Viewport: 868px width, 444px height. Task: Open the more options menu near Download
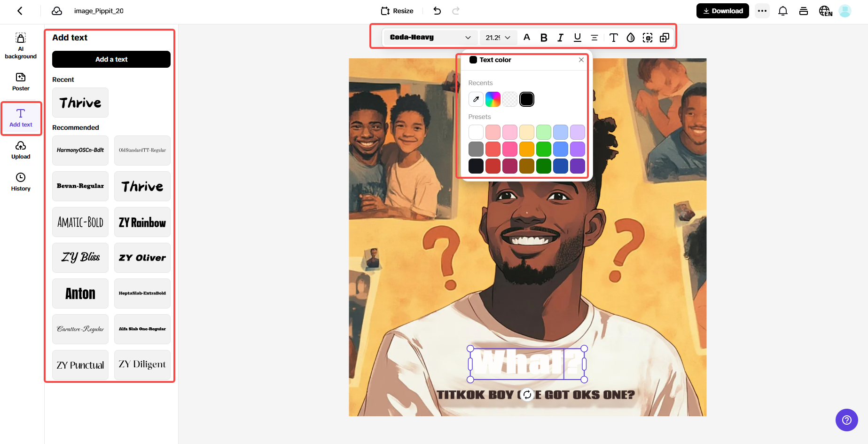click(x=762, y=10)
